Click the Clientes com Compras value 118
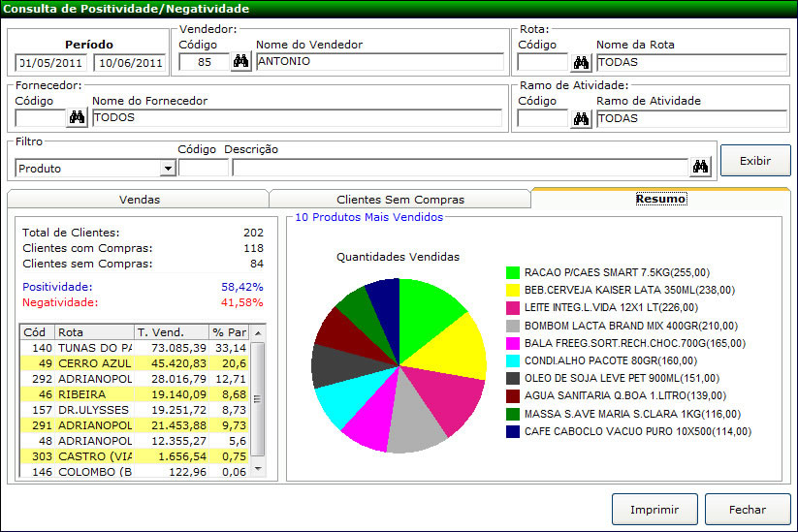The height and width of the screenshot is (532, 798). tap(253, 248)
